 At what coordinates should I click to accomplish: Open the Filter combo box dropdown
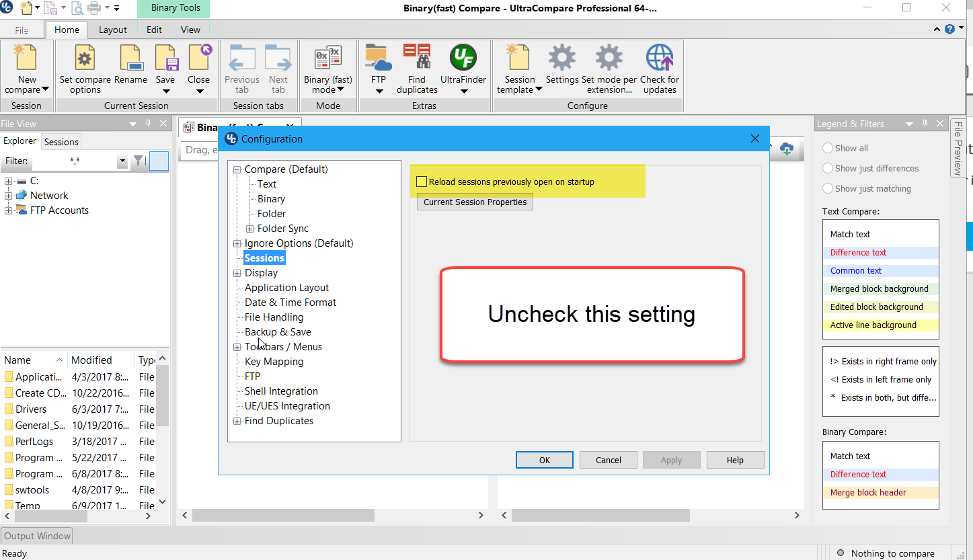[x=122, y=161]
